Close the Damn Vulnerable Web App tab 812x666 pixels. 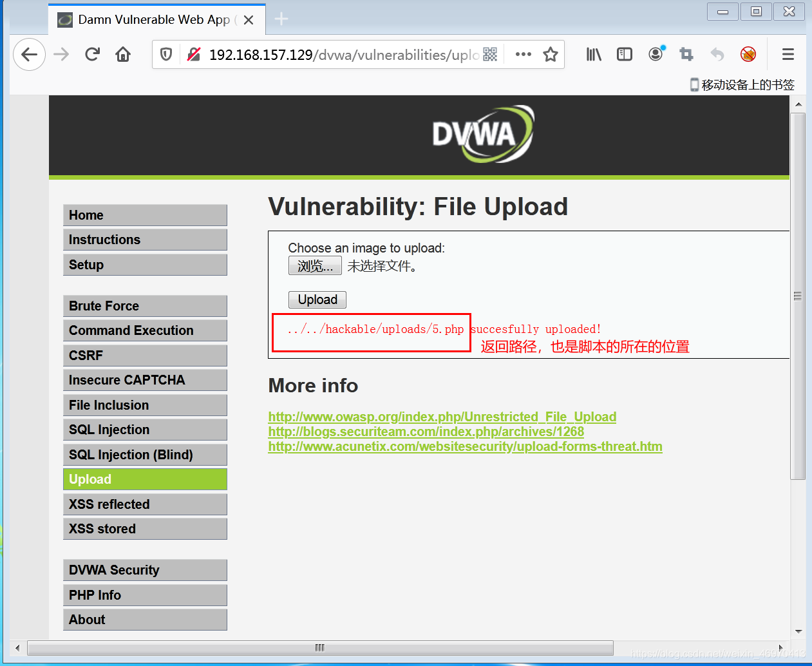click(249, 20)
